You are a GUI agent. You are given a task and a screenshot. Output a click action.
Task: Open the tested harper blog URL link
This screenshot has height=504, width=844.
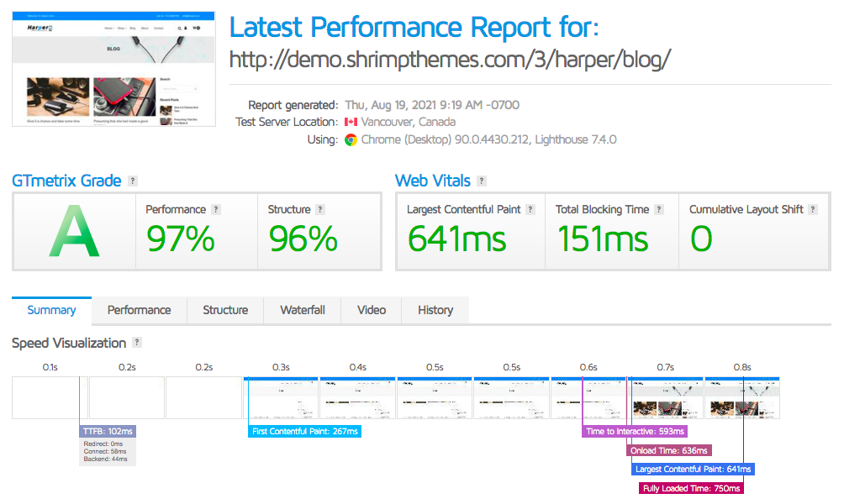tap(450, 60)
